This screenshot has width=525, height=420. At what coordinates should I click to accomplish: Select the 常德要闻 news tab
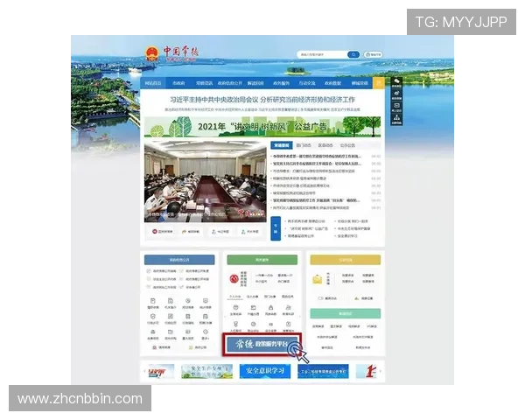tap(281, 145)
